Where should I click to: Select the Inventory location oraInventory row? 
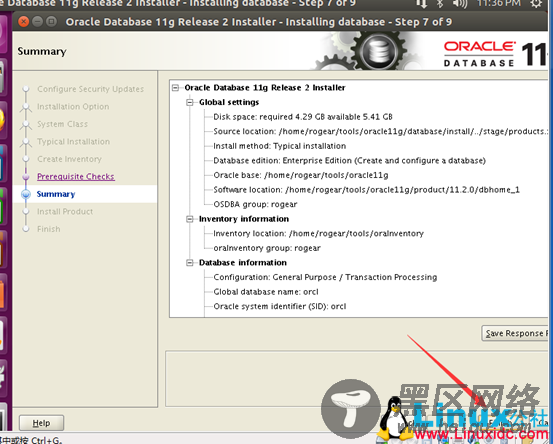pyautogui.click(x=318, y=233)
